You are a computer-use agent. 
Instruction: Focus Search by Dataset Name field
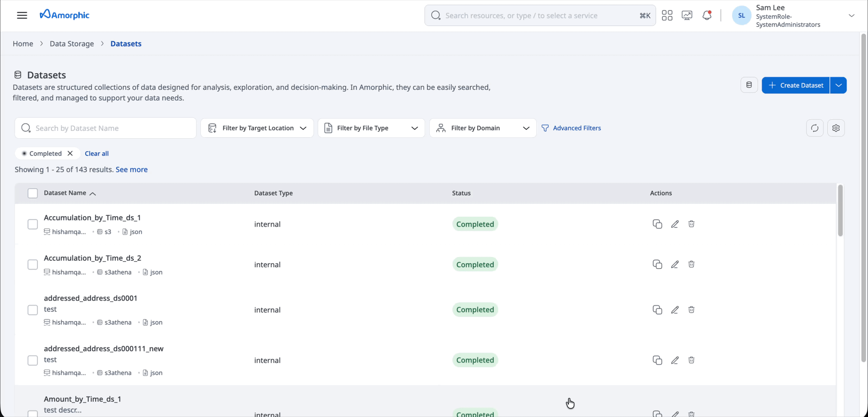105,128
